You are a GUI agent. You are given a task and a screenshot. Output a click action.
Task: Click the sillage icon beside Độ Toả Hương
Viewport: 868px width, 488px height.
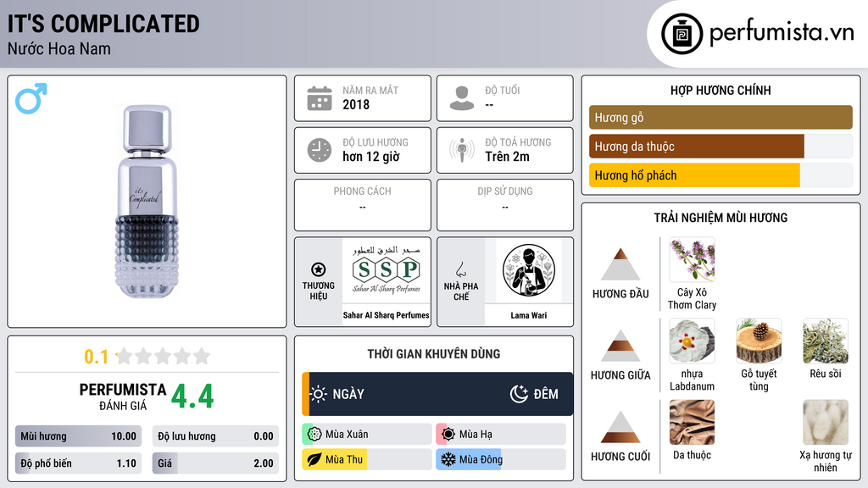[x=462, y=150]
